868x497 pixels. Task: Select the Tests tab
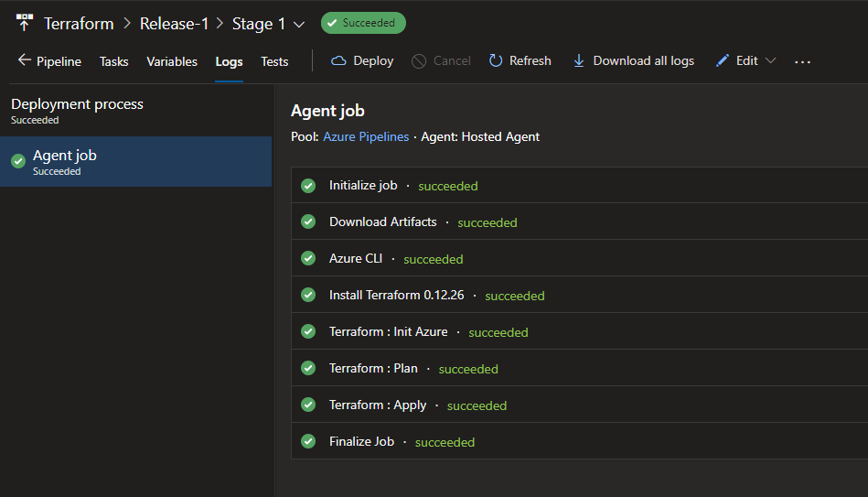click(274, 61)
